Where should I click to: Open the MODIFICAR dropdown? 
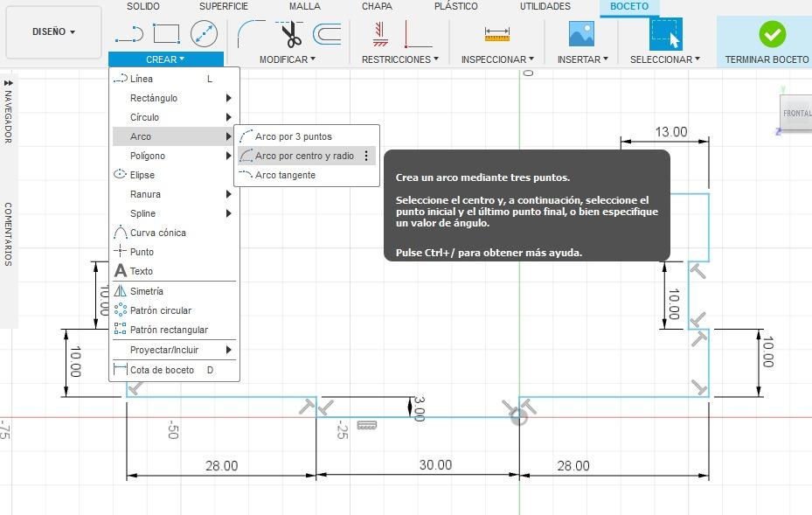tap(288, 59)
